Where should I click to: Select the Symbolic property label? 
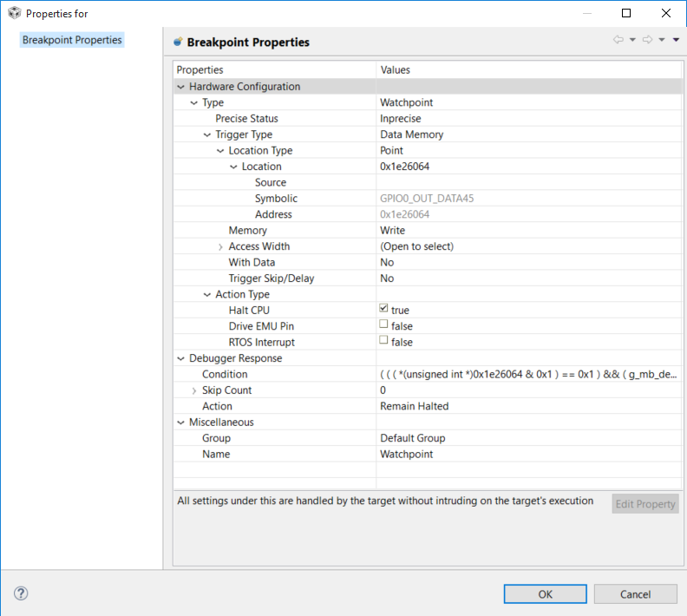point(276,199)
